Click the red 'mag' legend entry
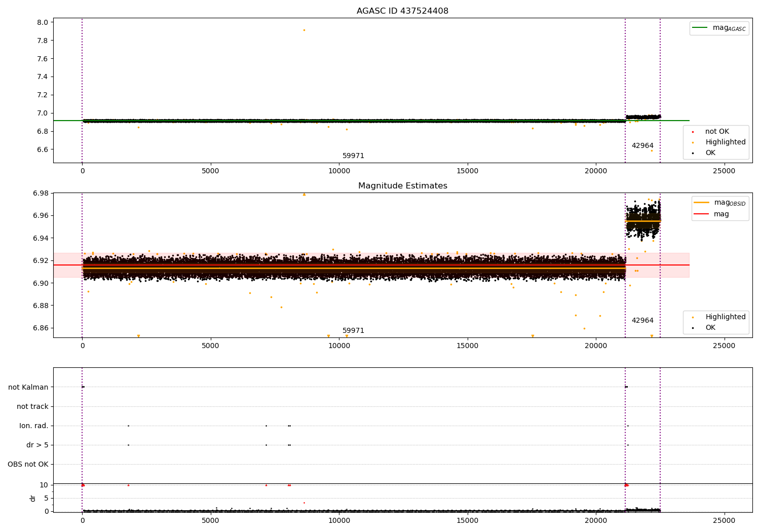This screenshot has width=760, height=532. pyautogui.click(x=712, y=214)
